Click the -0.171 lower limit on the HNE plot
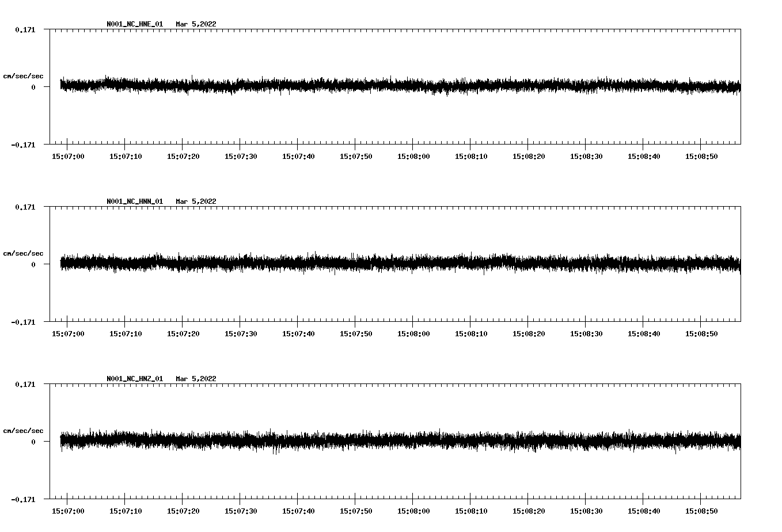Image resolution: width=782 pixels, height=532 pixels. coord(23,145)
